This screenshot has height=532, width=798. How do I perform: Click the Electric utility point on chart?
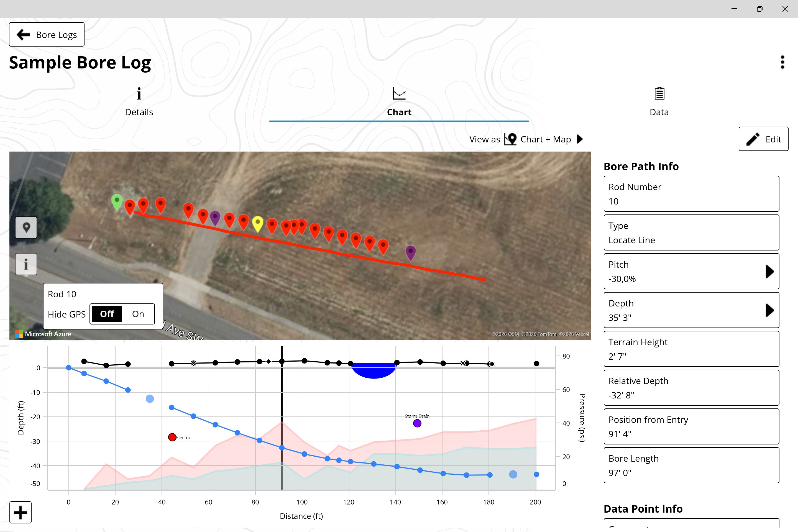tap(172, 437)
